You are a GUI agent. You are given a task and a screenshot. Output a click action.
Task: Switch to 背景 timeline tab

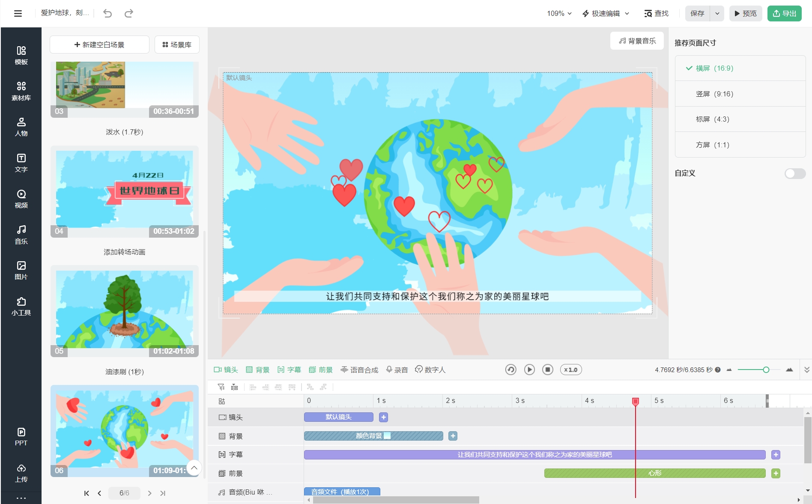tap(258, 370)
